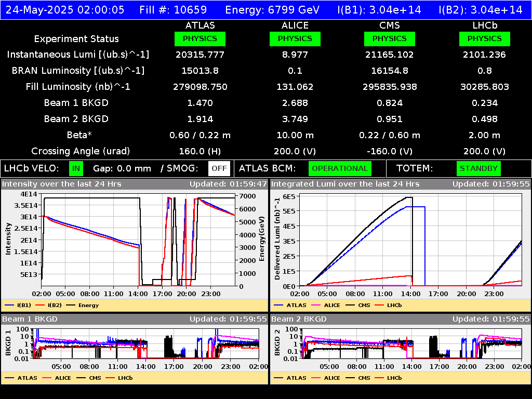
Task: Click the I(B2) legend entry in intensity chart
Action: click(x=49, y=305)
